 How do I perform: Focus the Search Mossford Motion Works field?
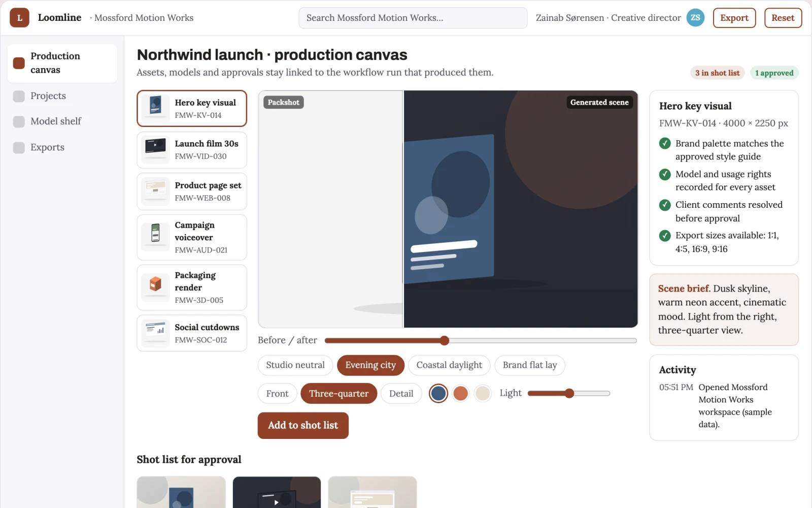pos(413,18)
